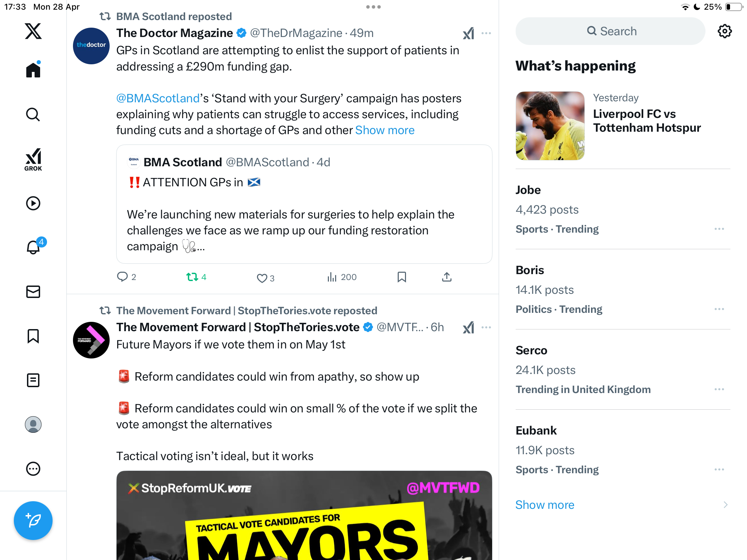Undo repost on Doctor Magazine post
Viewport: 747px width, 560px height.
pos(196,277)
